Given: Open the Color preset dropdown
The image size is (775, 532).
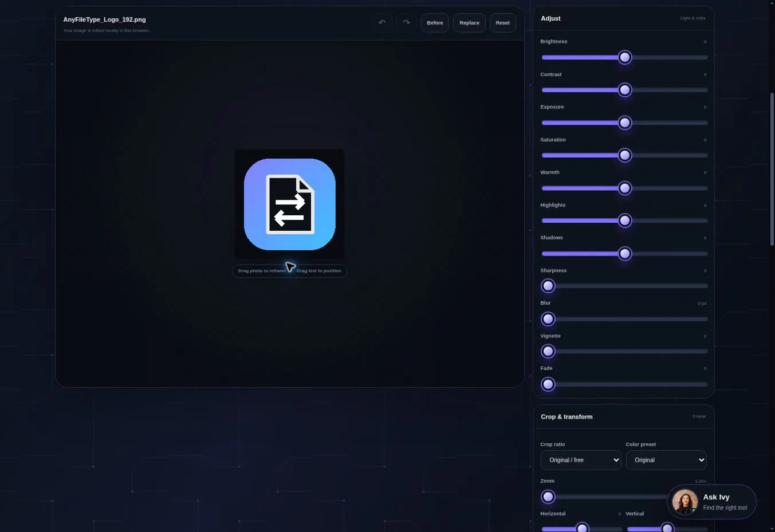Looking at the screenshot, I should click(x=666, y=460).
